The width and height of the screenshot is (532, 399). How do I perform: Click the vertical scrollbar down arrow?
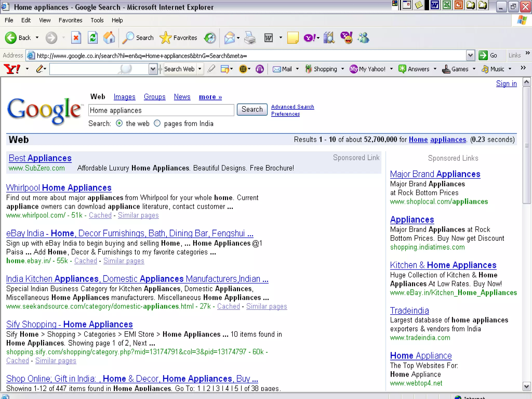tap(527, 387)
